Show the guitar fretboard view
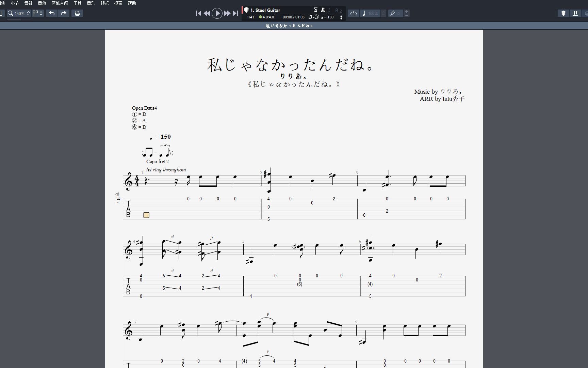Viewport: 588px width, 368px height. (x=563, y=13)
